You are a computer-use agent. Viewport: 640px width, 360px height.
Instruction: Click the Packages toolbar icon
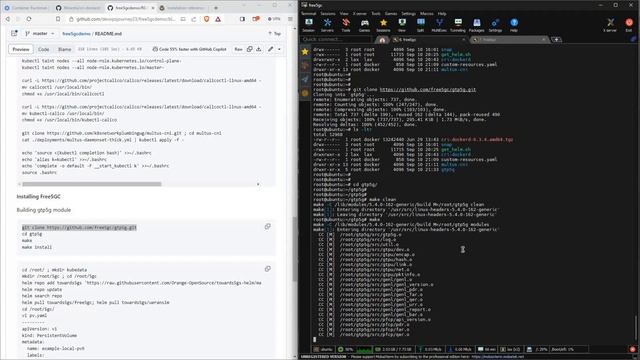tap(476, 25)
